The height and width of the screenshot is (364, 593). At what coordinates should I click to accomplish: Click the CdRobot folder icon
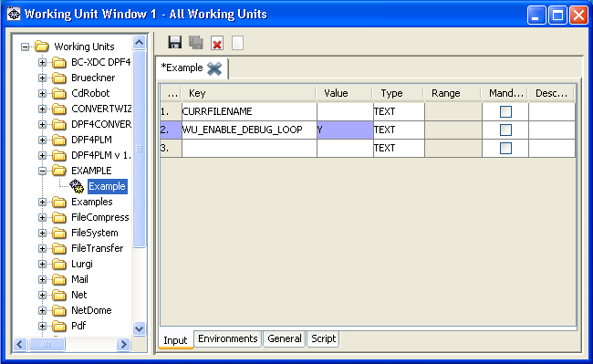[x=59, y=93]
